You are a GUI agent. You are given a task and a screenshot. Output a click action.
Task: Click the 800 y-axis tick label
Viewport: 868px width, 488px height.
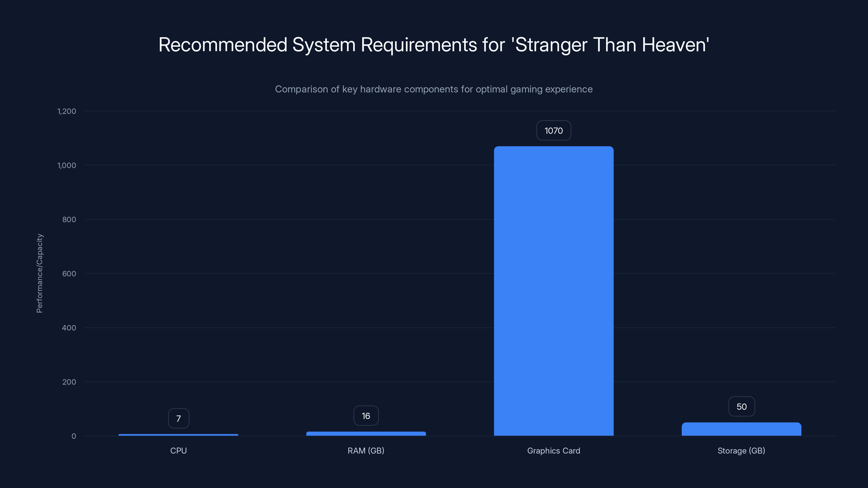[x=69, y=220]
